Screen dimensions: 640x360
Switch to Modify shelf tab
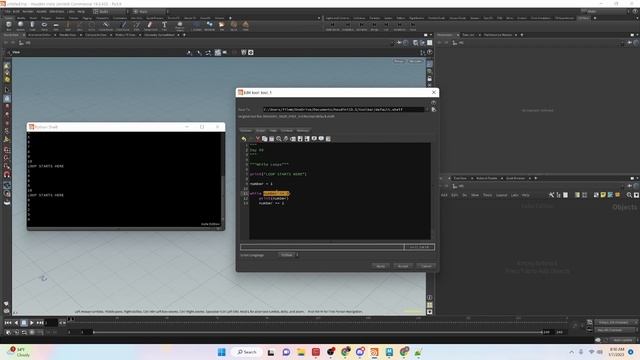pyautogui.click(x=21, y=18)
